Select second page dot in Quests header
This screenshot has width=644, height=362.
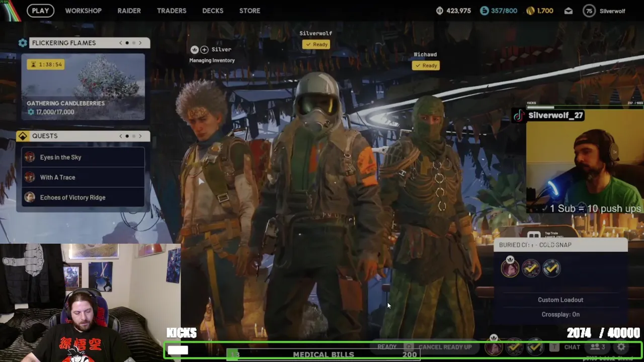133,136
